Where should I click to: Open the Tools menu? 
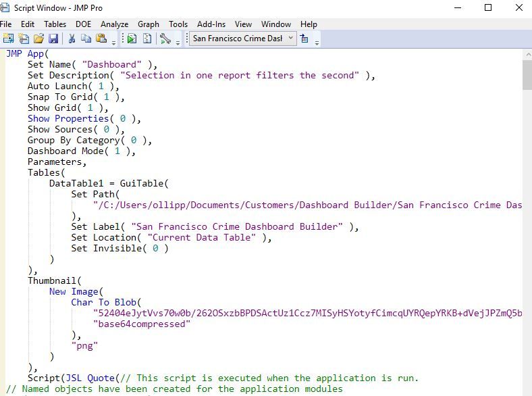(x=178, y=24)
